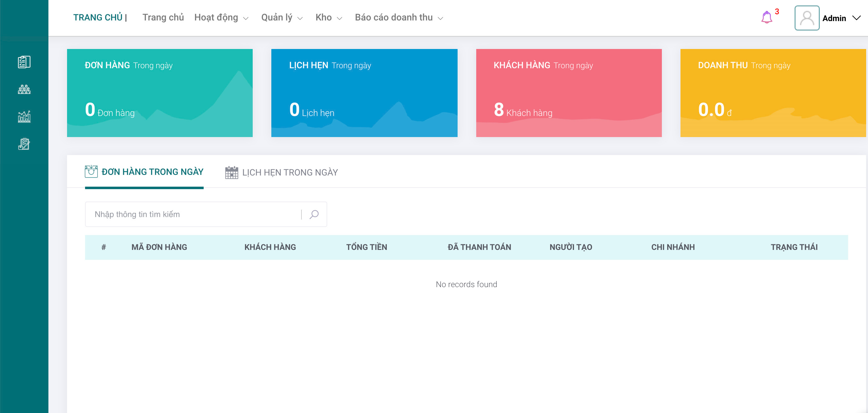Click the magnifier search icon
This screenshot has width=868, height=413.
[x=314, y=215]
